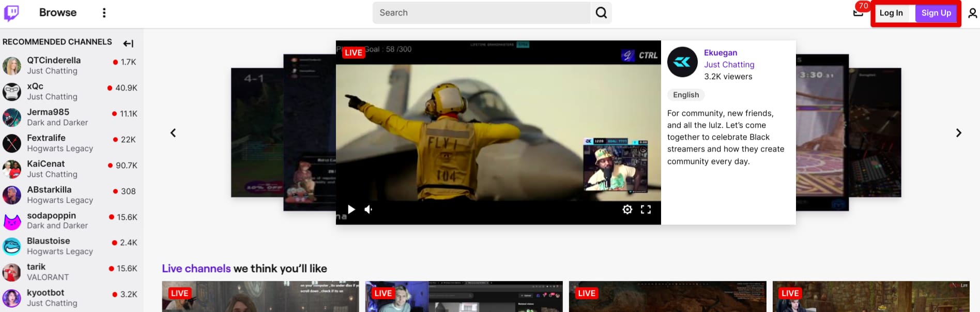Image resolution: width=980 pixels, height=312 pixels.
Task: Open Ekuegan channel avatar
Action: tap(682, 62)
